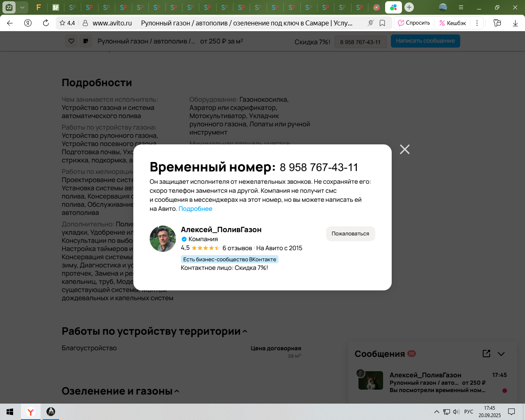
Task: Open the browser hamburger menu
Action: tap(461, 7)
